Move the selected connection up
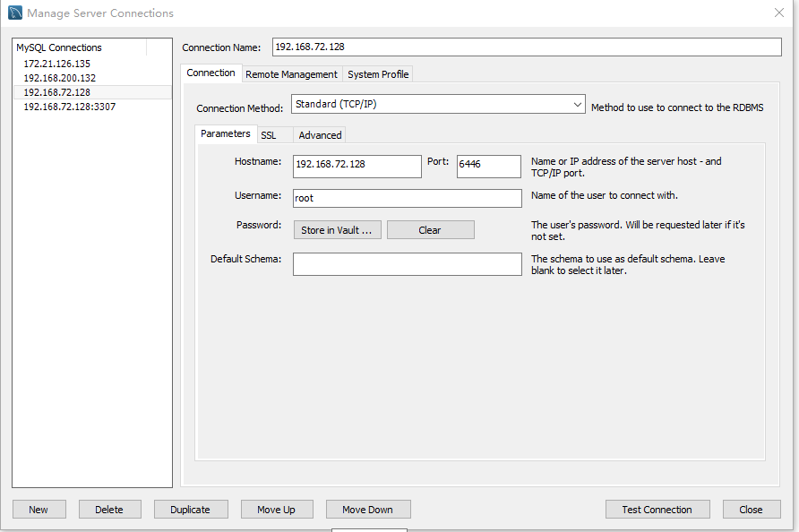Screen dimensions: 799x532 [x=276, y=510]
